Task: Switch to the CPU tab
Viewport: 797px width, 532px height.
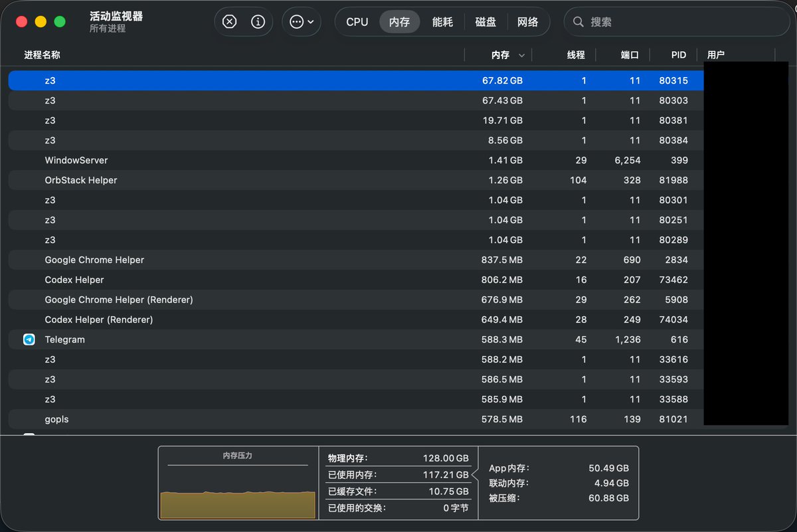Action: point(357,22)
